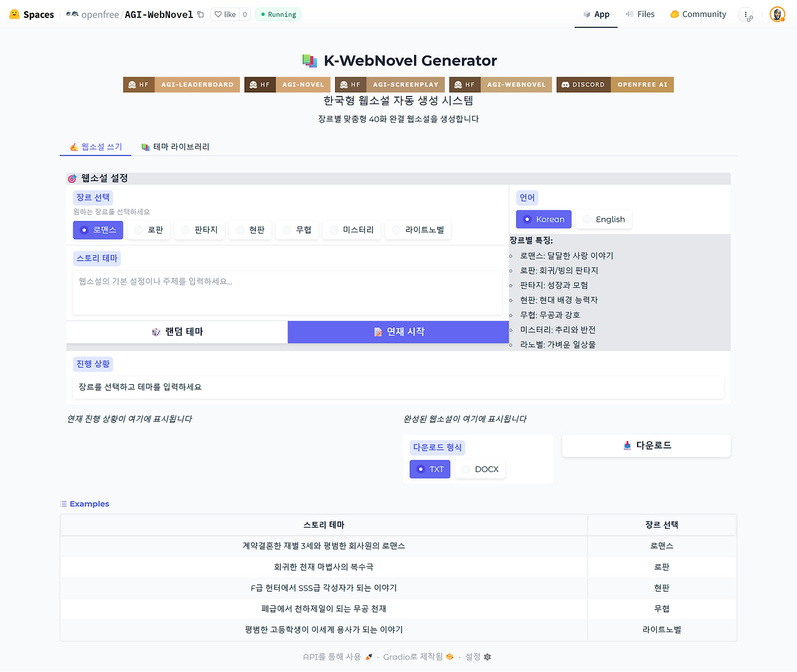Open the AGI-SCREENPLAY badge
Viewport: 797px width, 672px height.
389,84
